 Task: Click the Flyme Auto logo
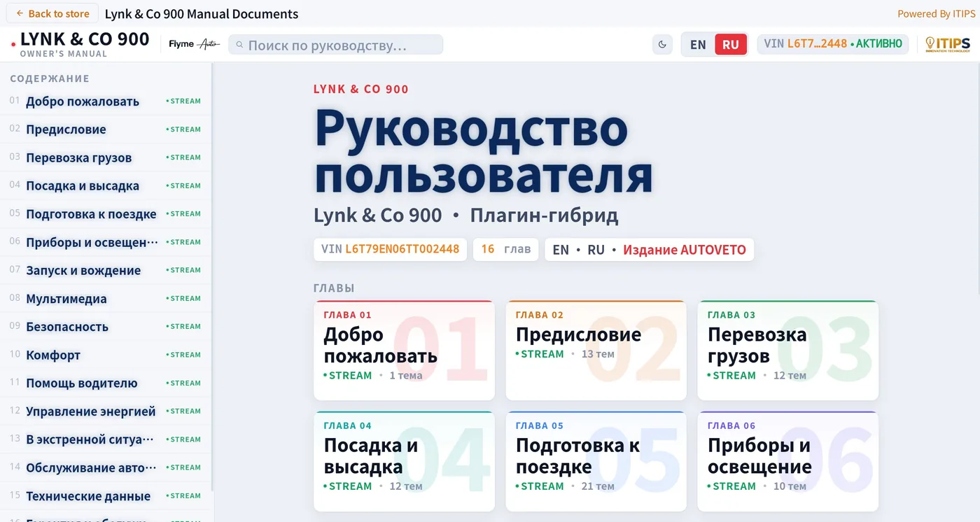194,44
